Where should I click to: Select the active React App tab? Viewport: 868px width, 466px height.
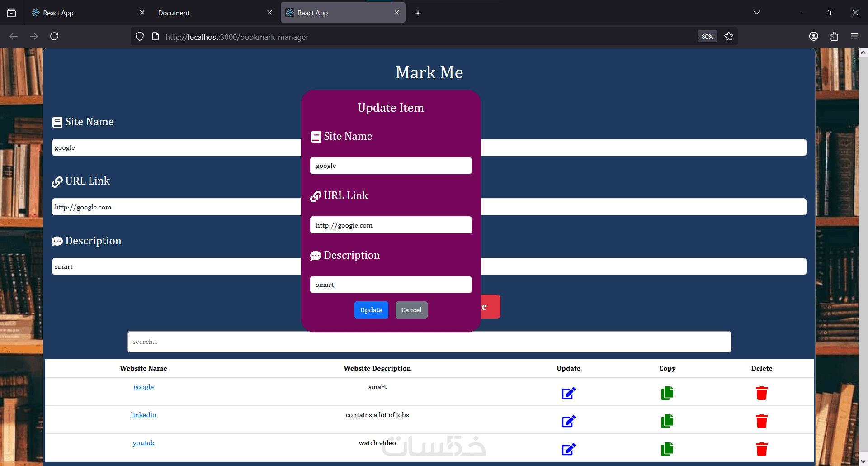[343, 13]
